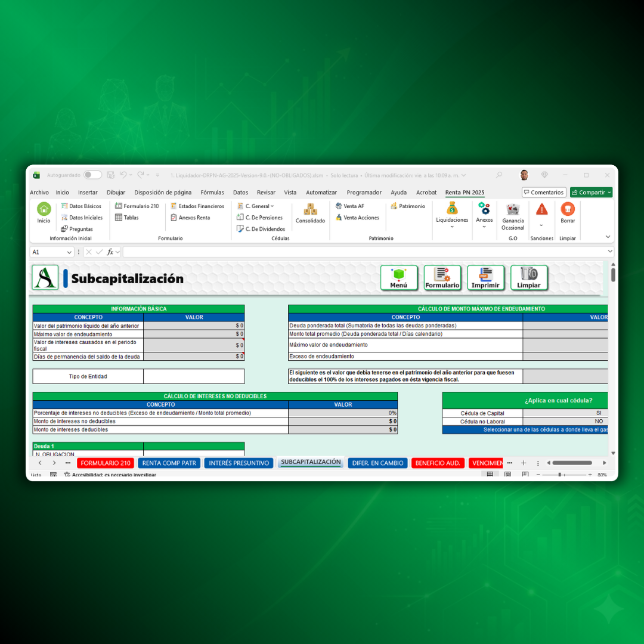Select the FORMULARIO 210 sheet tab
The image size is (644, 644).
[x=106, y=463]
